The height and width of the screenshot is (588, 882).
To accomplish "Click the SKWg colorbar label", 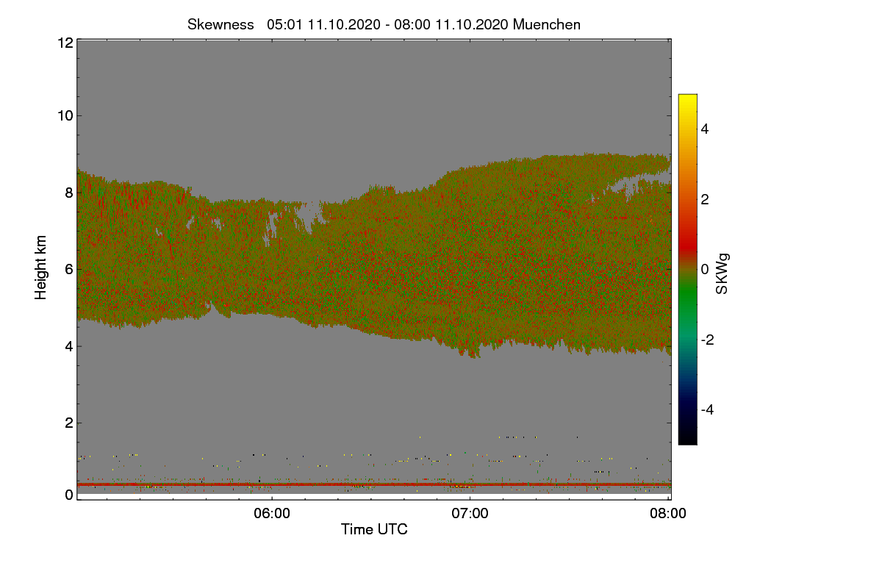I will coord(723,274).
